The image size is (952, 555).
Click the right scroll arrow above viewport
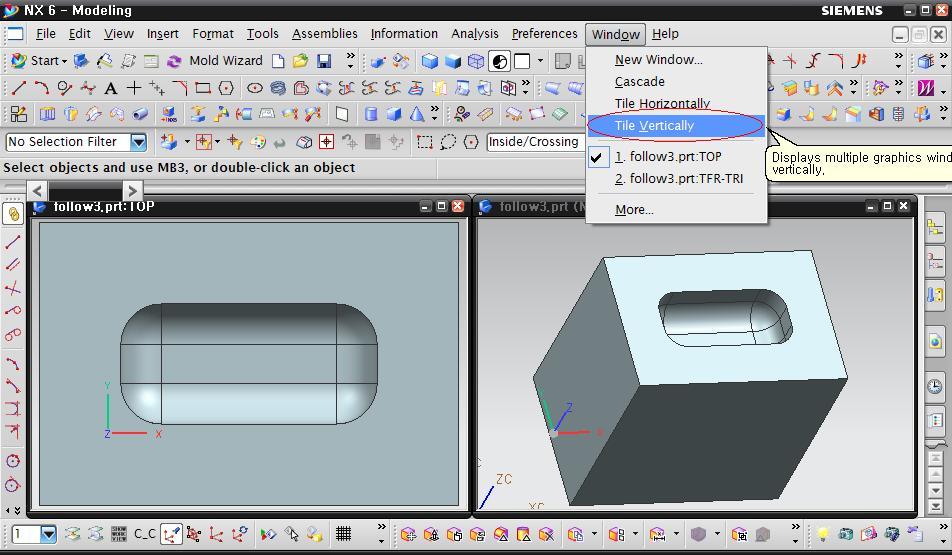pos(132,189)
